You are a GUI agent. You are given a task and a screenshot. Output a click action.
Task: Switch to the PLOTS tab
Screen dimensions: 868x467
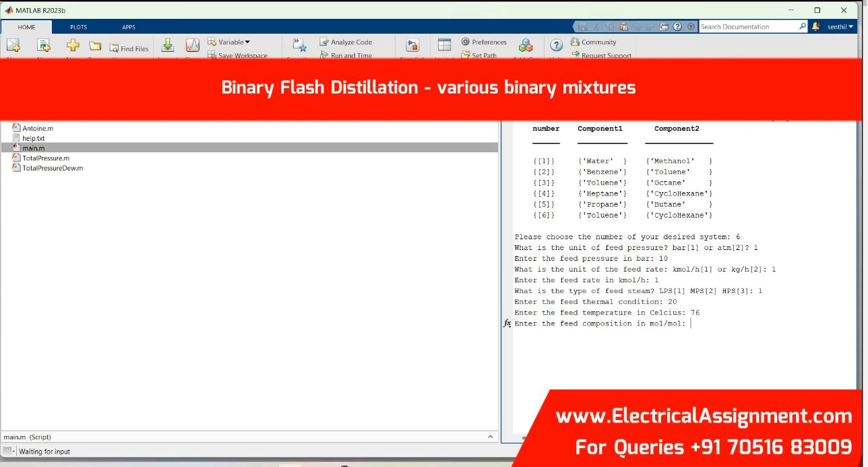point(79,27)
